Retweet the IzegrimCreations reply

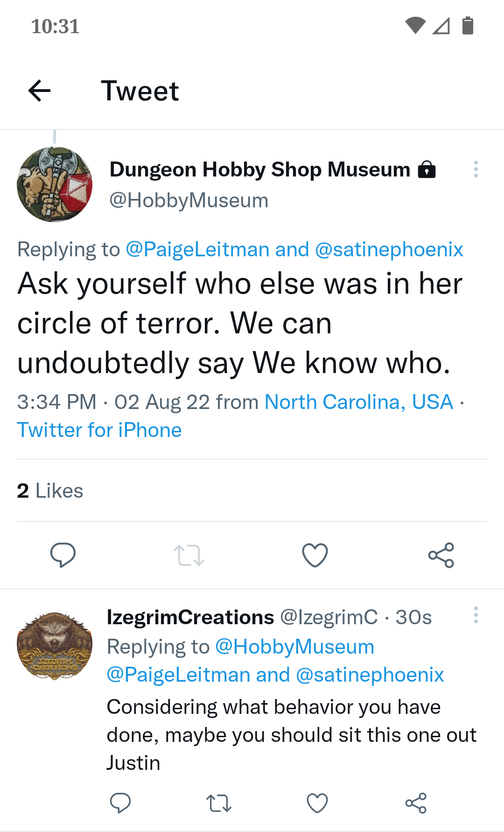click(x=219, y=803)
